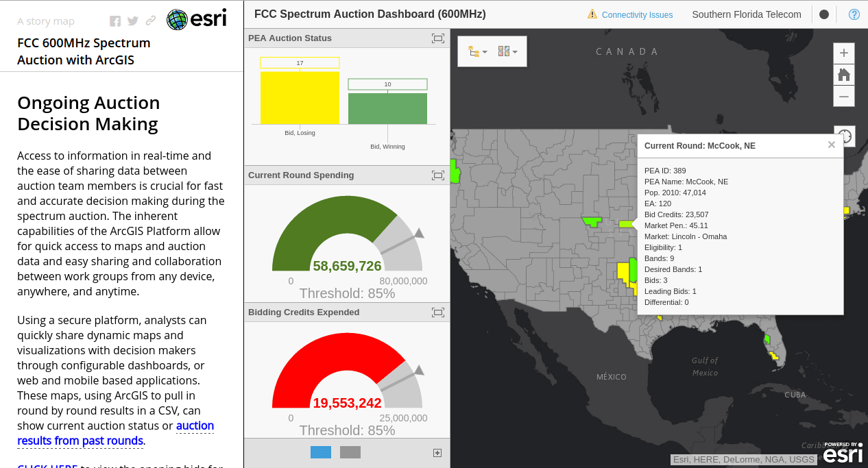Open the Esri logo in the story header
868x468 pixels.
(197, 19)
